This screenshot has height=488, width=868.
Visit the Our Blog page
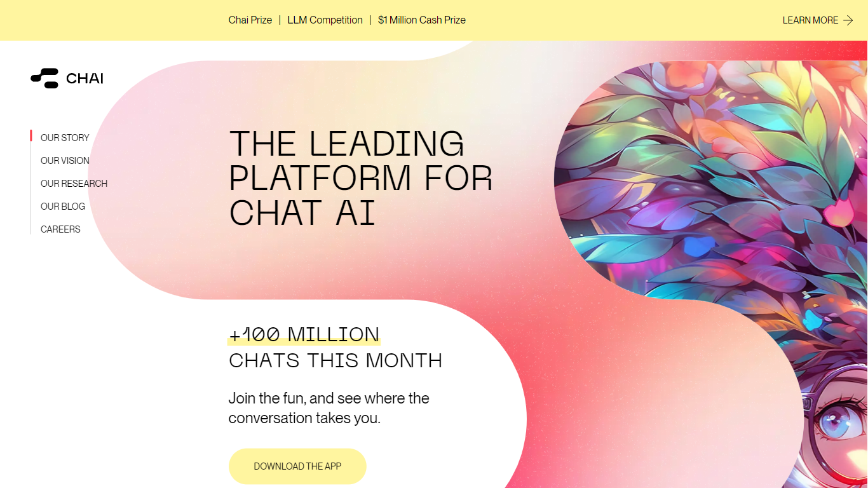point(63,207)
